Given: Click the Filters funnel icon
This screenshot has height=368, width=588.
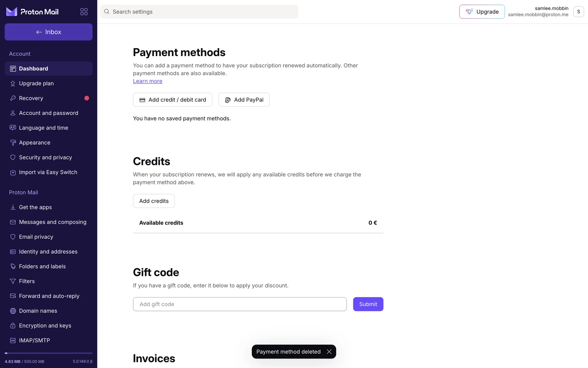Looking at the screenshot, I should pos(13,281).
